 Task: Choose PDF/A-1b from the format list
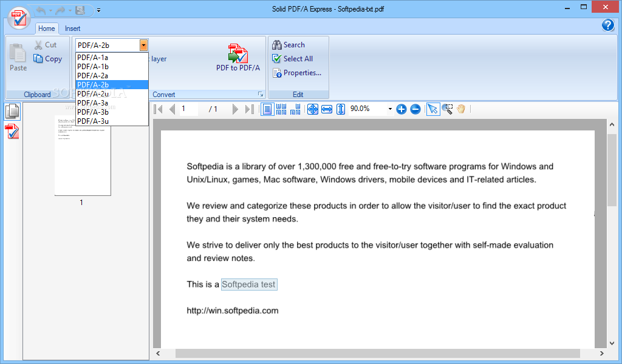tap(112, 67)
